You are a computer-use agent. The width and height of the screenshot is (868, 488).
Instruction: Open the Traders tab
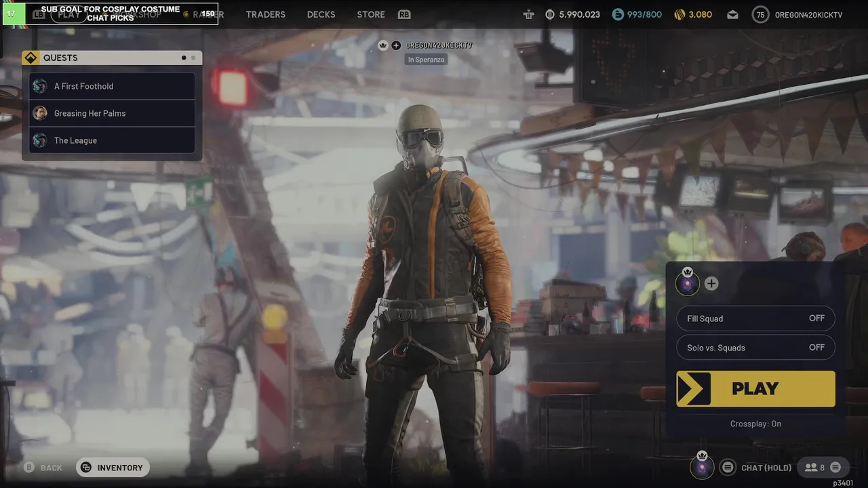pos(265,14)
